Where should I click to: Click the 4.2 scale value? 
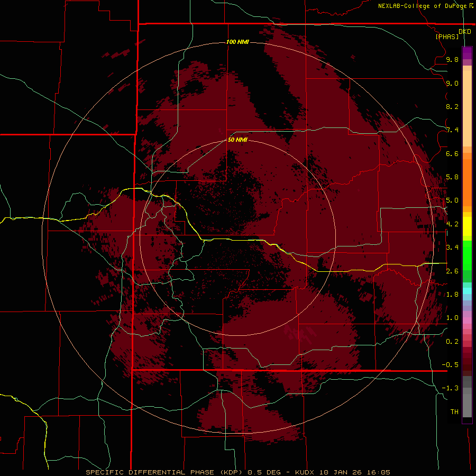(x=452, y=224)
